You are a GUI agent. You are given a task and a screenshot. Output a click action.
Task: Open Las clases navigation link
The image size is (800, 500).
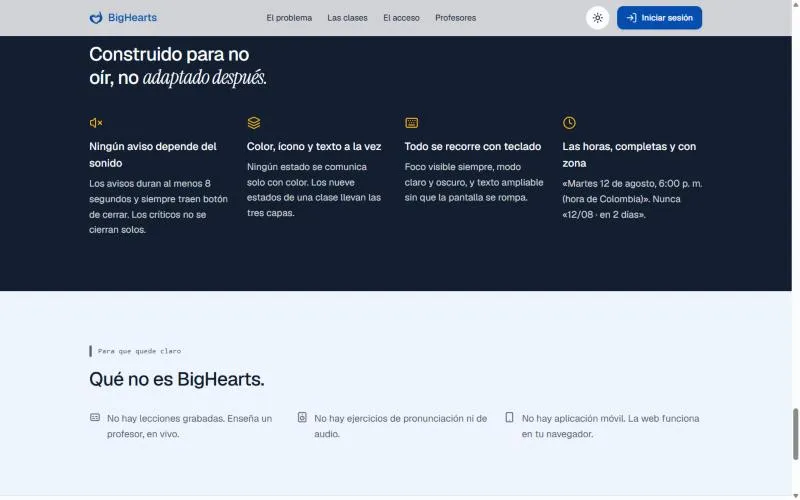pos(347,18)
